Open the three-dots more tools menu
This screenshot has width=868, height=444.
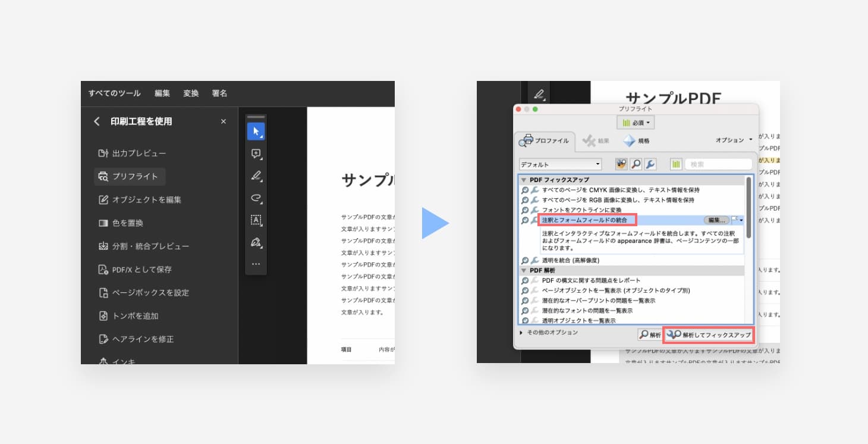click(x=256, y=264)
